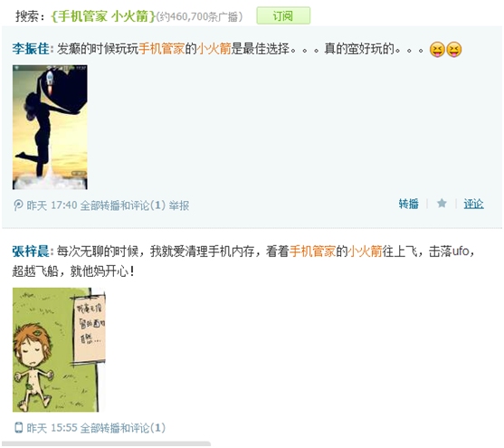This screenshot has width=504, height=448.
Task: Open the rocket silhouette photo thumbnail
Action: click(50, 127)
